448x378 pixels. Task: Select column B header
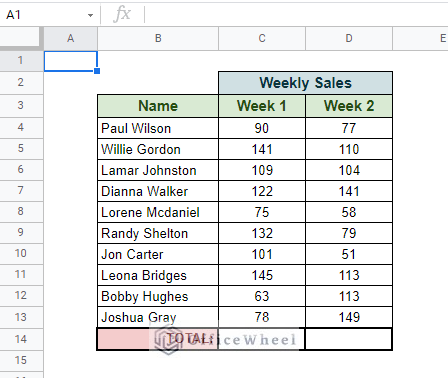pyautogui.click(x=158, y=39)
